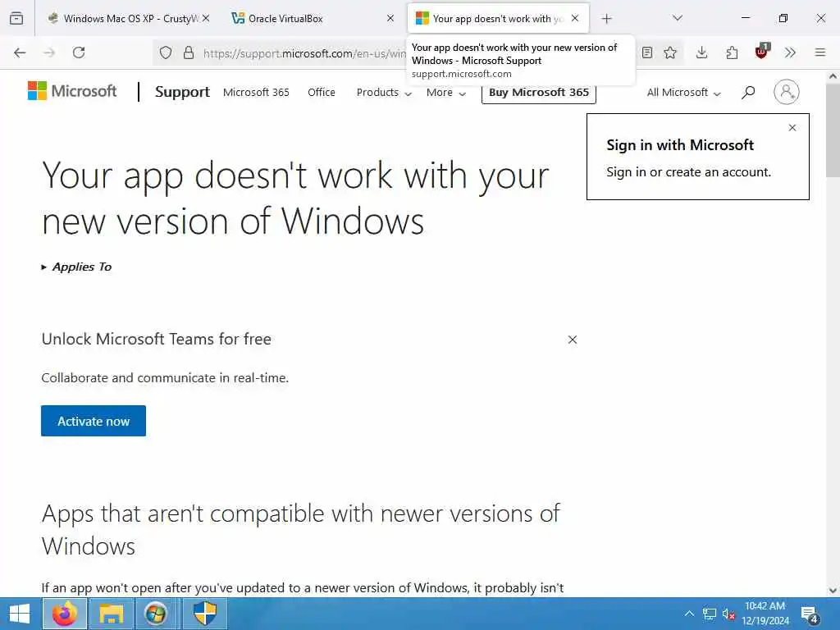Open Firefox application hamburger menu
Screen dimensions: 840x630
[x=820, y=52]
